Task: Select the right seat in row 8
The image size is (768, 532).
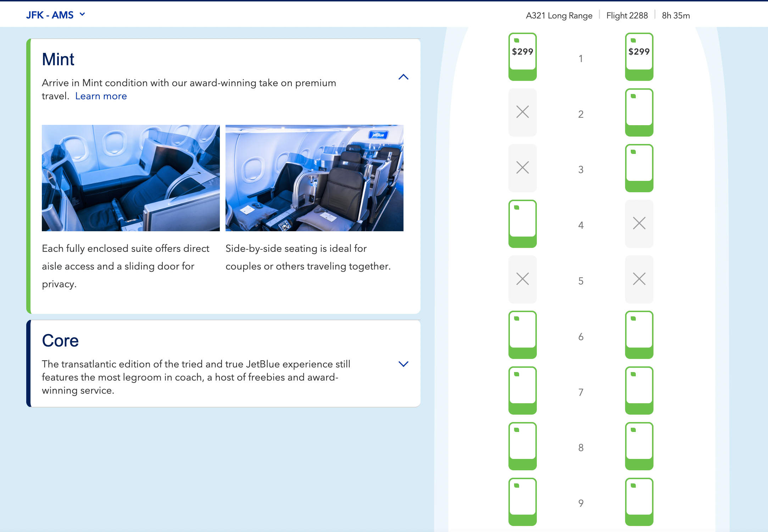Action: coord(639,446)
